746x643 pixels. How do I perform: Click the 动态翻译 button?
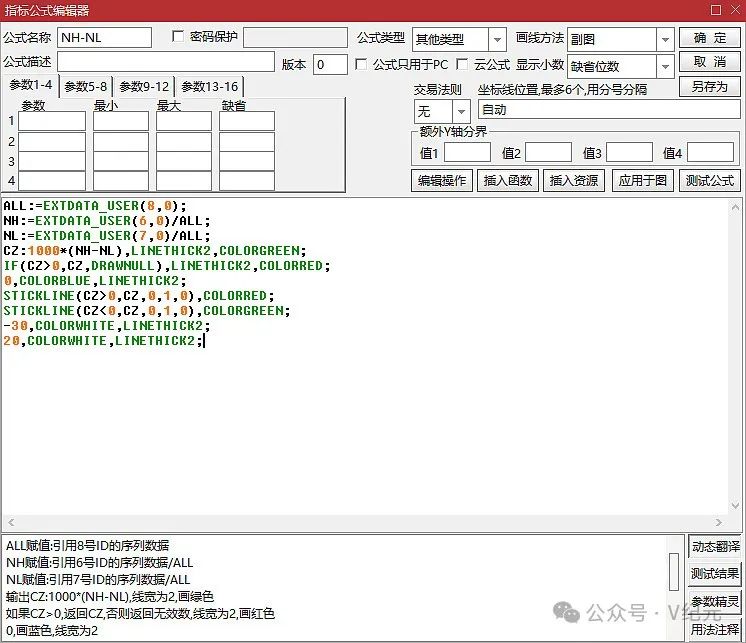[716, 546]
